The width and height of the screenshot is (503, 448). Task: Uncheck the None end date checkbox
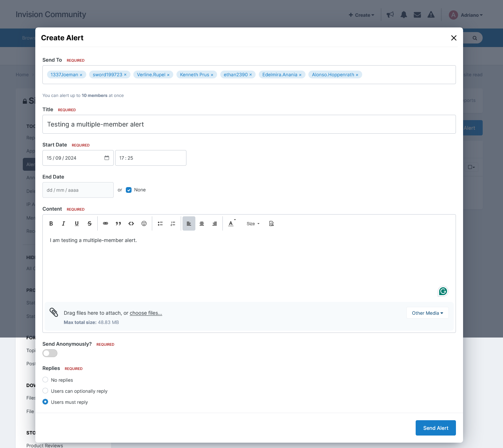pos(129,190)
